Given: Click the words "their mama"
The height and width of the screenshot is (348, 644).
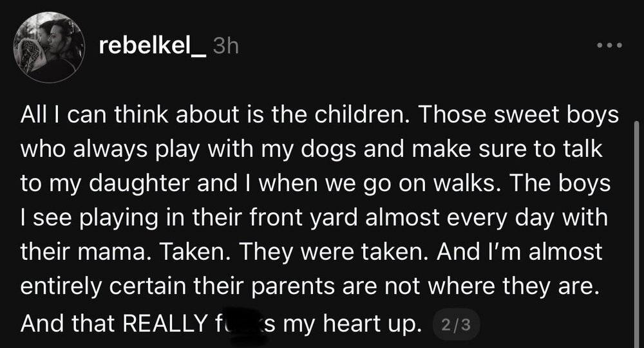Looking at the screenshot, I should [67, 250].
